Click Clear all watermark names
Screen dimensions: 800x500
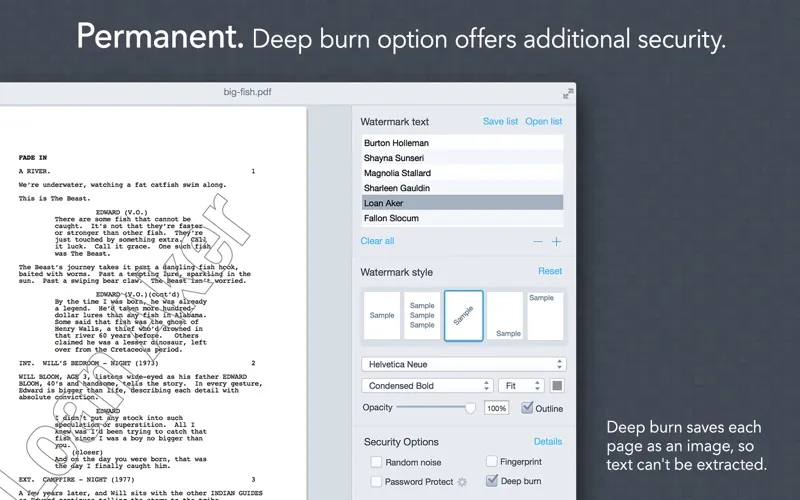click(377, 241)
